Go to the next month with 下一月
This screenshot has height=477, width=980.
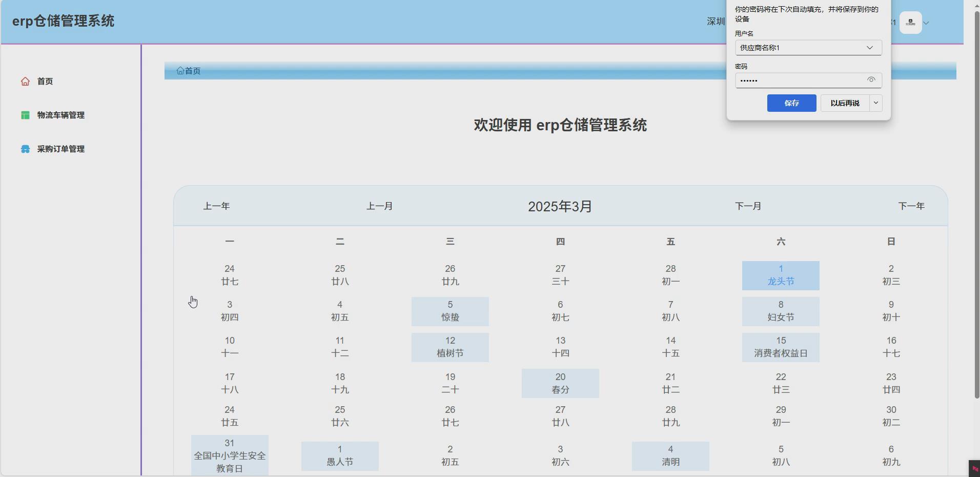(748, 206)
